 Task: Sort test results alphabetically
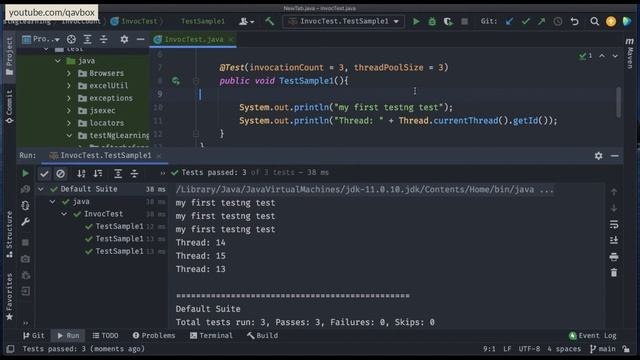(81, 173)
